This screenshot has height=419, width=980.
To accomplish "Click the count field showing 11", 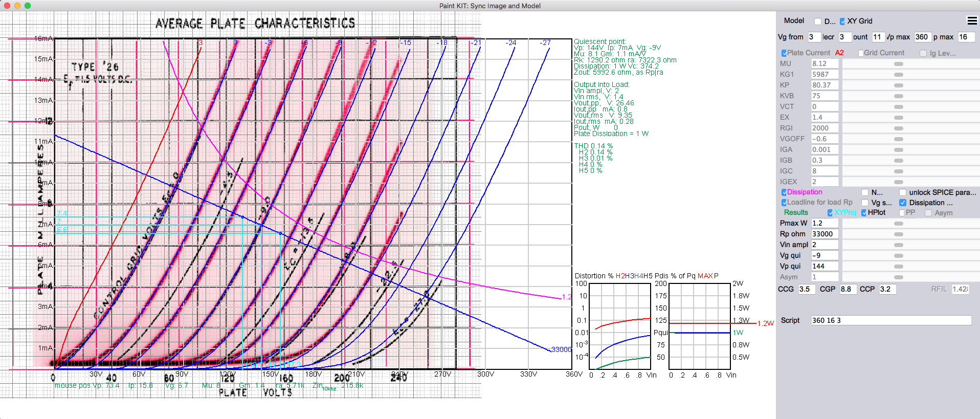I will tap(878, 37).
